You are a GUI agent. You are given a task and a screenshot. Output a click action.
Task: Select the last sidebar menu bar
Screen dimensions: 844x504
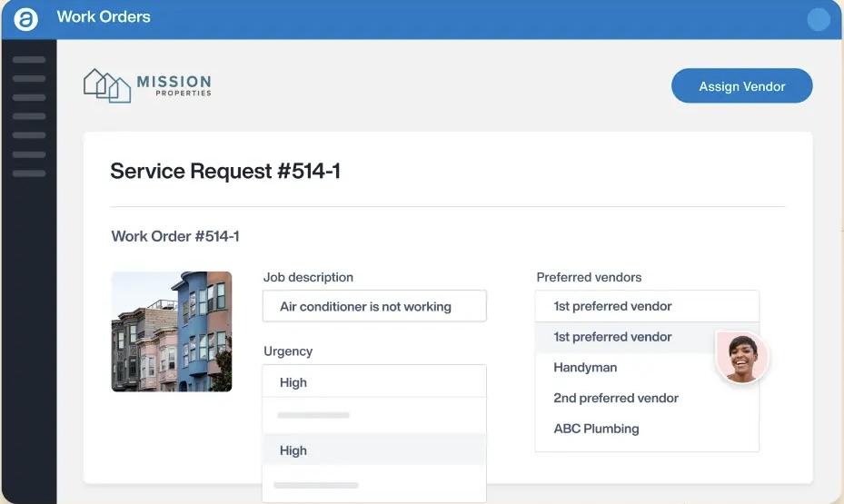point(29,173)
